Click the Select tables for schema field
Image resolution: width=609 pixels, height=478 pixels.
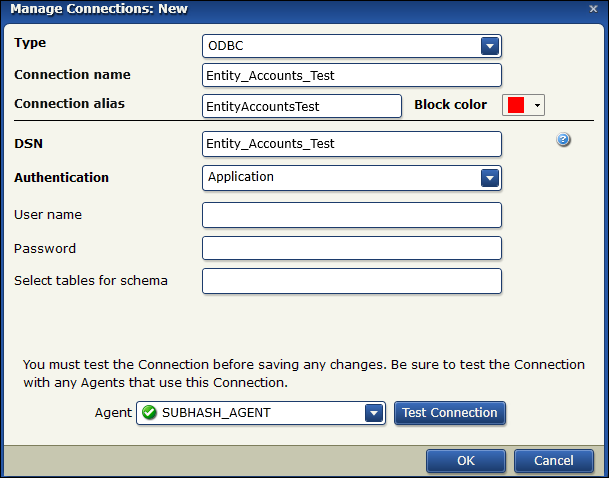point(351,281)
